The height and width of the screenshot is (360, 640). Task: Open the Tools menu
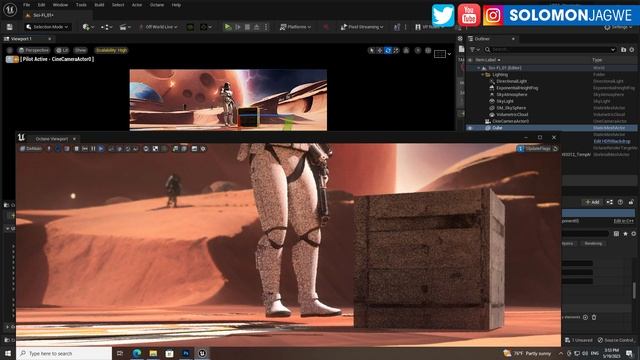pos(81,5)
